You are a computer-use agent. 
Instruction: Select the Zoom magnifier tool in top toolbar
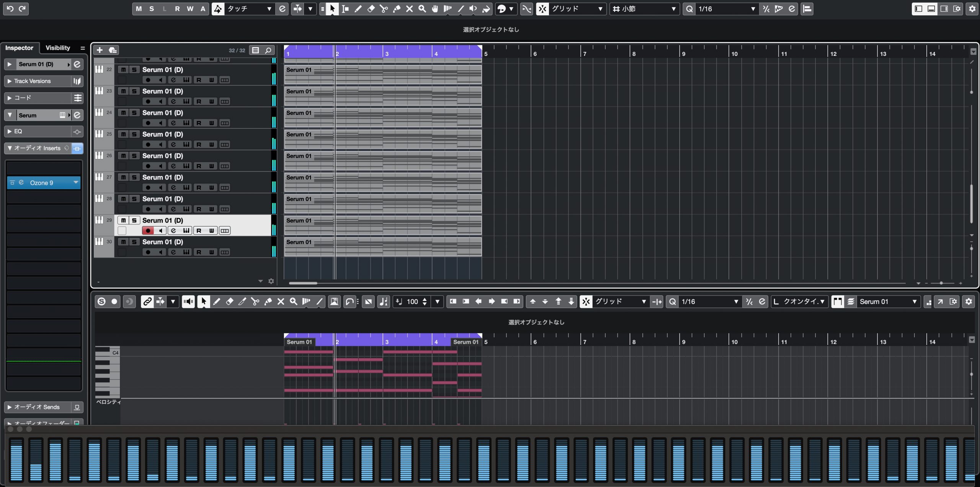(x=422, y=9)
